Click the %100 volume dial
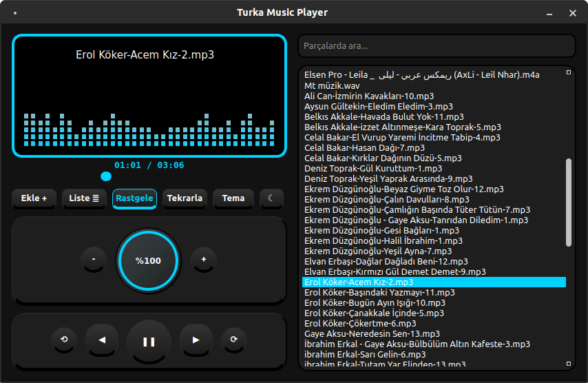588x383 pixels. [x=148, y=260]
